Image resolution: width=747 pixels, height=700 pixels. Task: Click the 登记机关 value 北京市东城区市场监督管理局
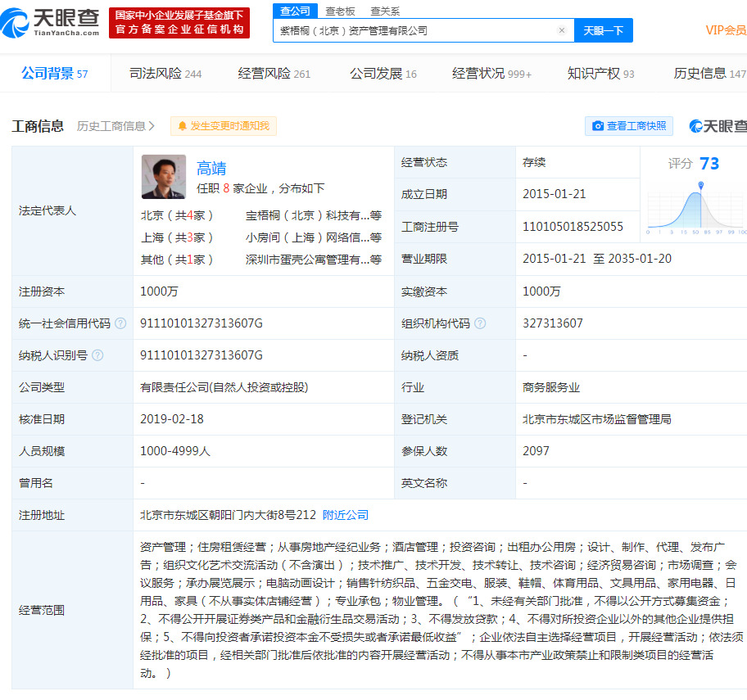(597, 419)
